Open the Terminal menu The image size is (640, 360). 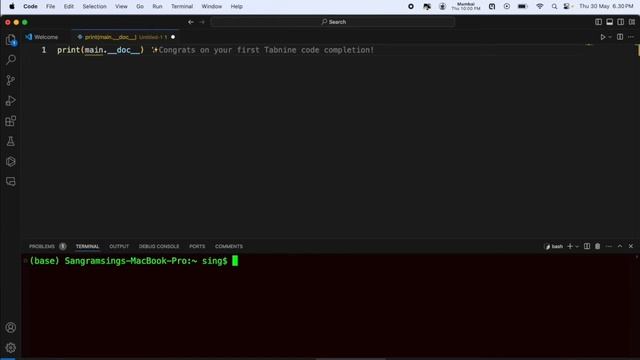pyautogui.click(x=182, y=7)
